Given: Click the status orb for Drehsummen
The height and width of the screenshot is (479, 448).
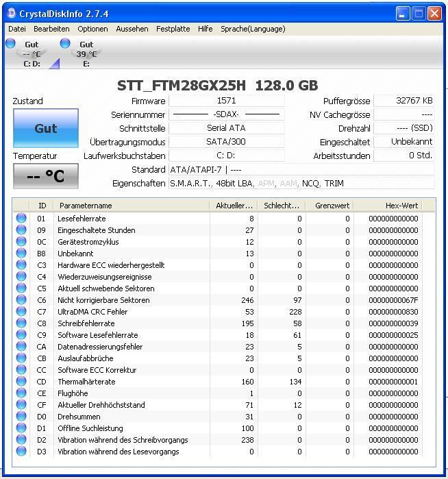Looking at the screenshot, I should (21, 416).
